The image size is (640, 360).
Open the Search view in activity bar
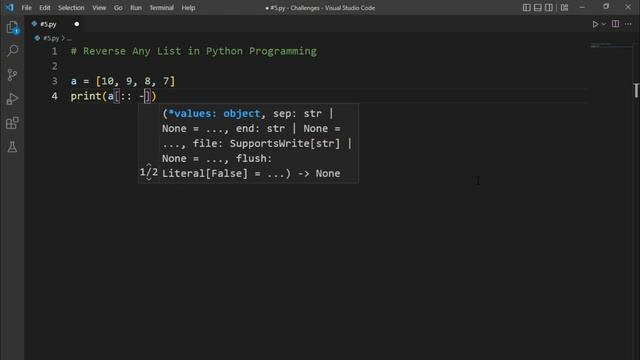tap(13, 51)
